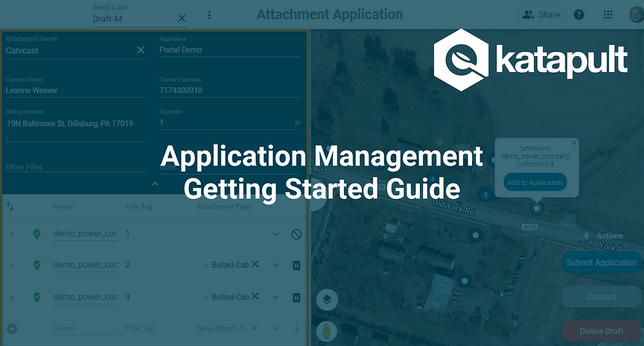
Task: Delete the Pole Tag 3 row with trash icon
Action: tap(296, 298)
